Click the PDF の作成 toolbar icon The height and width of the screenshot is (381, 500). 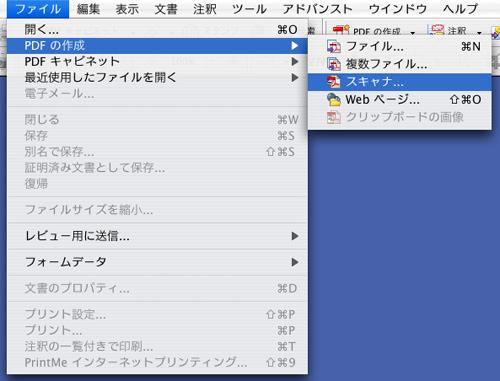pos(340,31)
